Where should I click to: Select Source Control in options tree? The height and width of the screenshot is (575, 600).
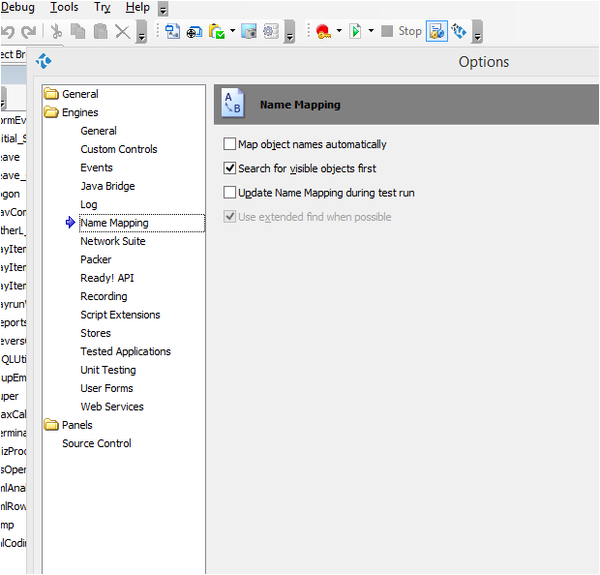[x=96, y=443]
